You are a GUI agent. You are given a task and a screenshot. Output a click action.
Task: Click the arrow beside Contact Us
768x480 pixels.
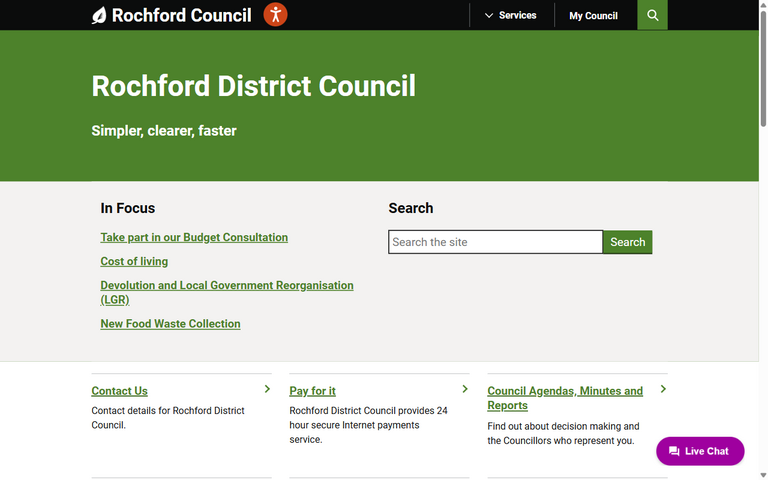[x=267, y=389]
